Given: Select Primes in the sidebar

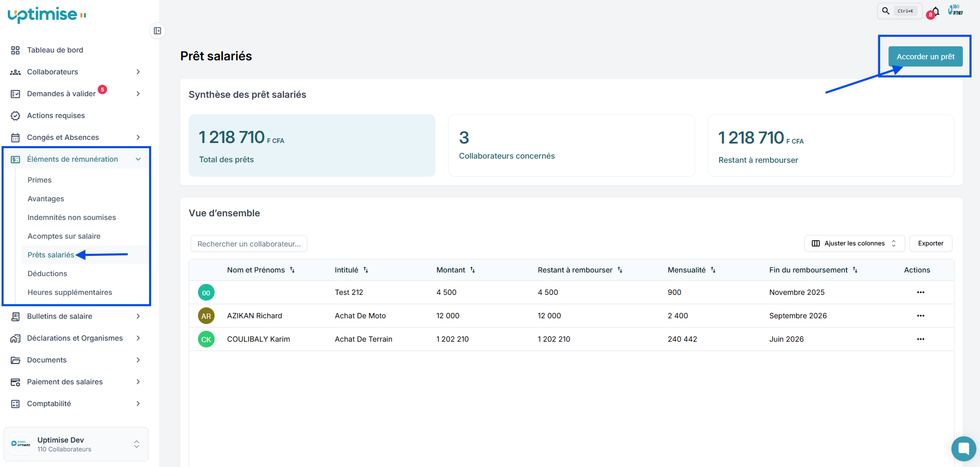Looking at the screenshot, I should point(39,180).
